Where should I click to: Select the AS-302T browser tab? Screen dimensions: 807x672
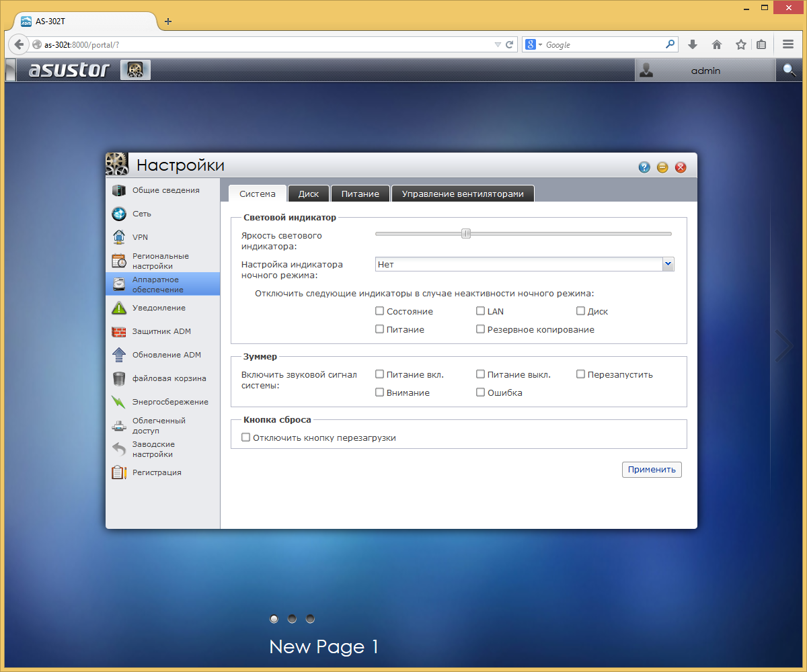coord(84,21)
